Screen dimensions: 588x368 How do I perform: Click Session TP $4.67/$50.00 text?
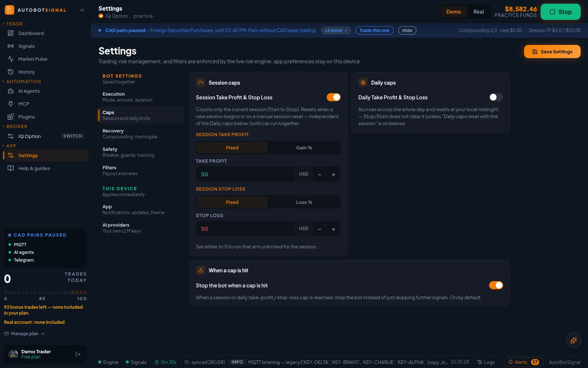(555, 31)
